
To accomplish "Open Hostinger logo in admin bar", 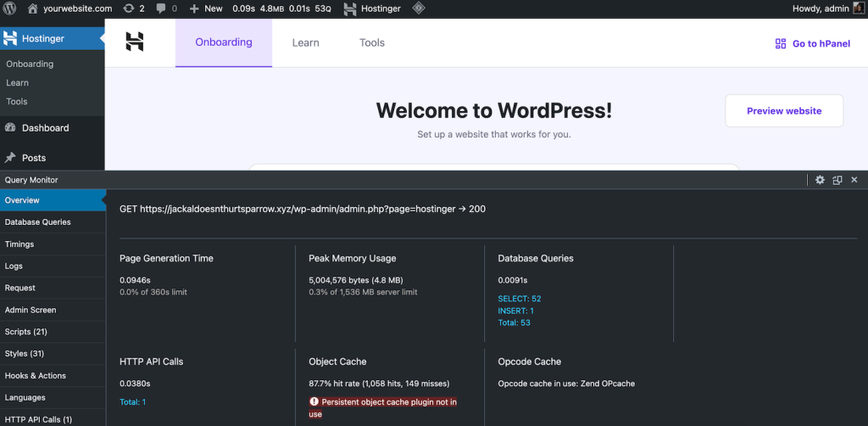I will tap(350, 8).
